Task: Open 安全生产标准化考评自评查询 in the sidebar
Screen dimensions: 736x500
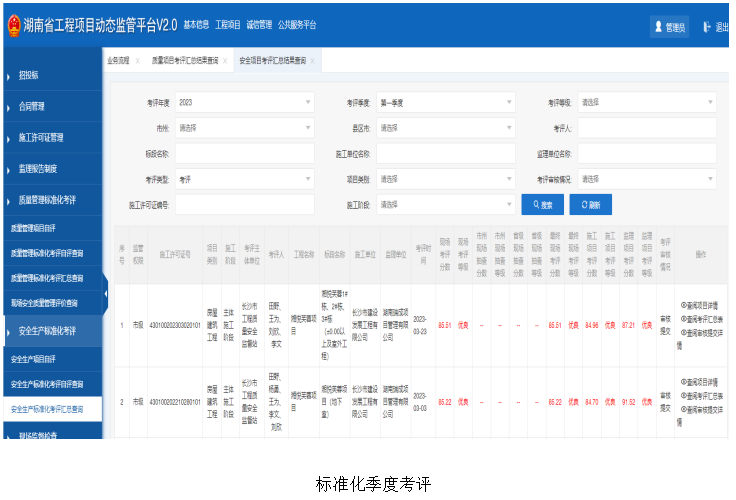Action: (53, 384)
